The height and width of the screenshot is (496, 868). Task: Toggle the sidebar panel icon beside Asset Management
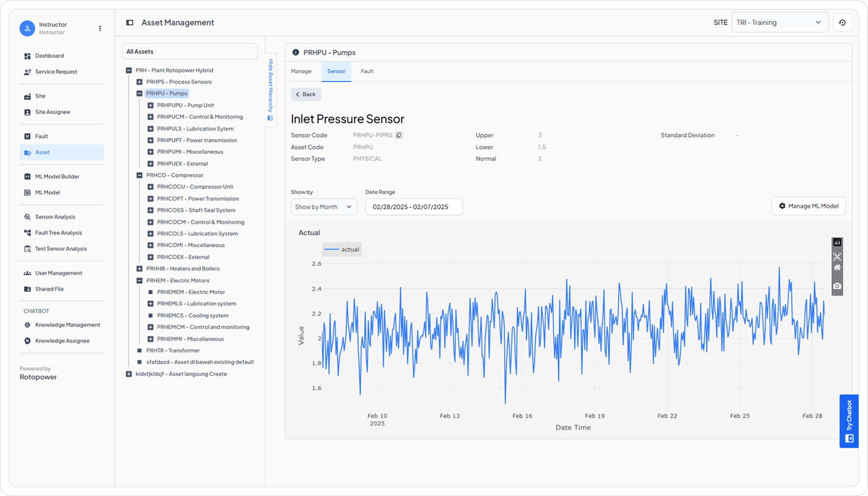130,22
